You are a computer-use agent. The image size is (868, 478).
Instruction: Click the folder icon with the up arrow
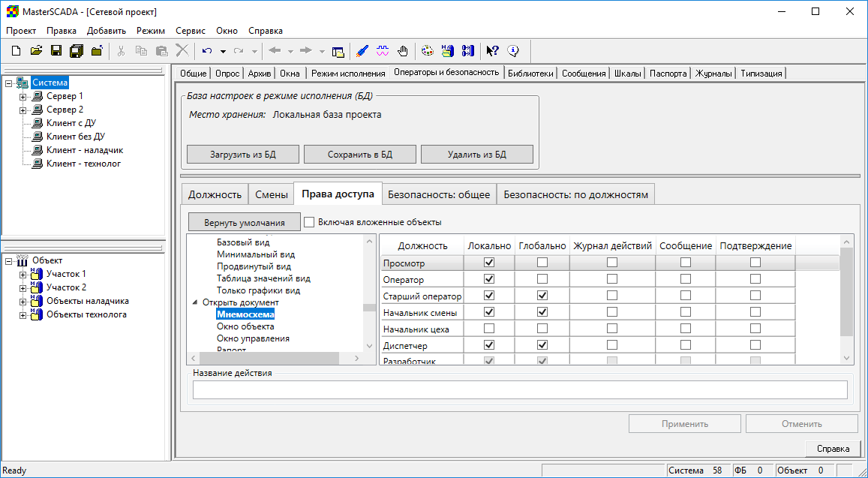(x=97, y=51)
